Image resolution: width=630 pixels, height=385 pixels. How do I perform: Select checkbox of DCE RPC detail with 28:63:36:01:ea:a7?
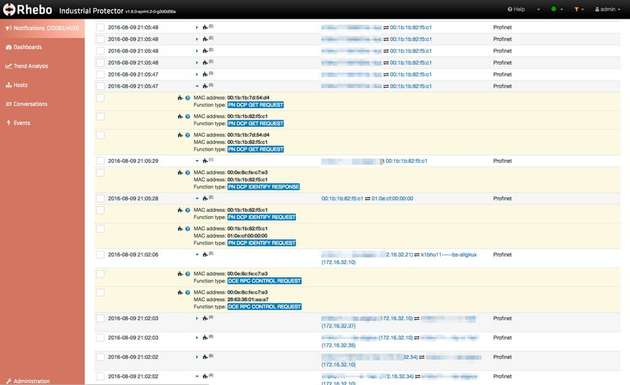click(100, 293)
